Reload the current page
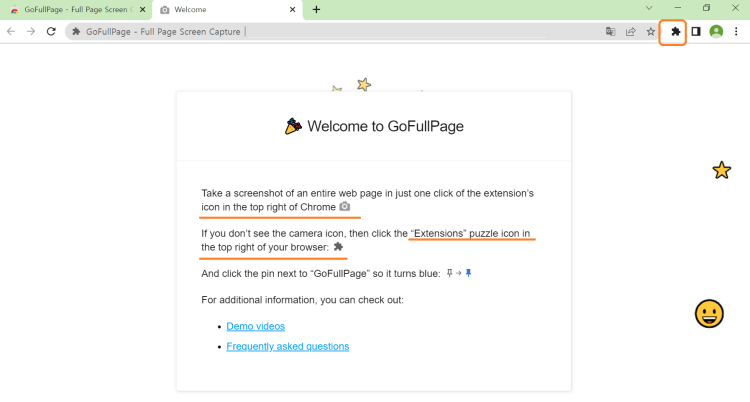Screen dimensions: 750x402 [x=51, y=32]
